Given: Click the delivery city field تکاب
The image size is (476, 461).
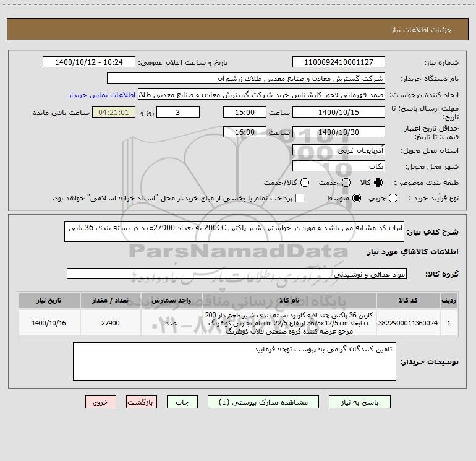Looking at the screenshot, I should click(339, 166).
